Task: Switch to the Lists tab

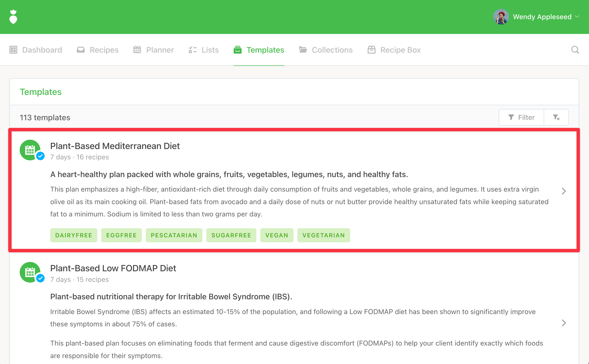Action: click(x=204, y=50)
